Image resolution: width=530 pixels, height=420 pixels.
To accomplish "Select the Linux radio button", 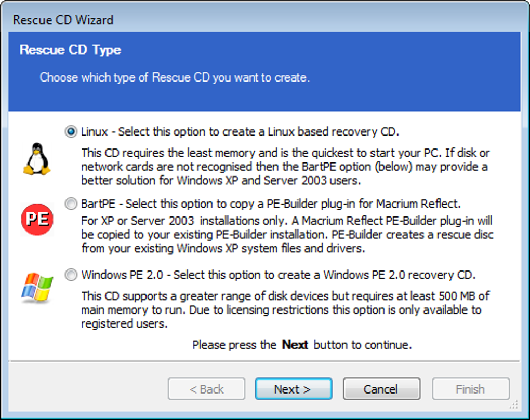I will pyautogui.click(x=71, y=132).
